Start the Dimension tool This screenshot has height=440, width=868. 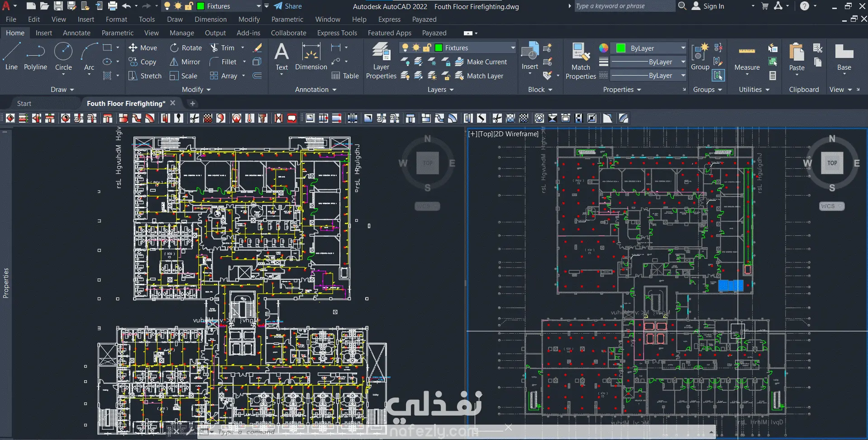(311, 57)
